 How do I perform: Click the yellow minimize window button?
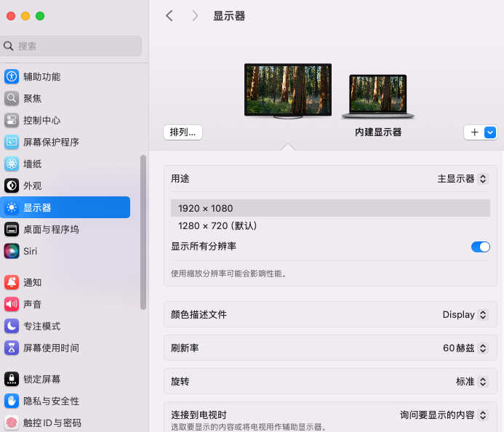[25, 16]
